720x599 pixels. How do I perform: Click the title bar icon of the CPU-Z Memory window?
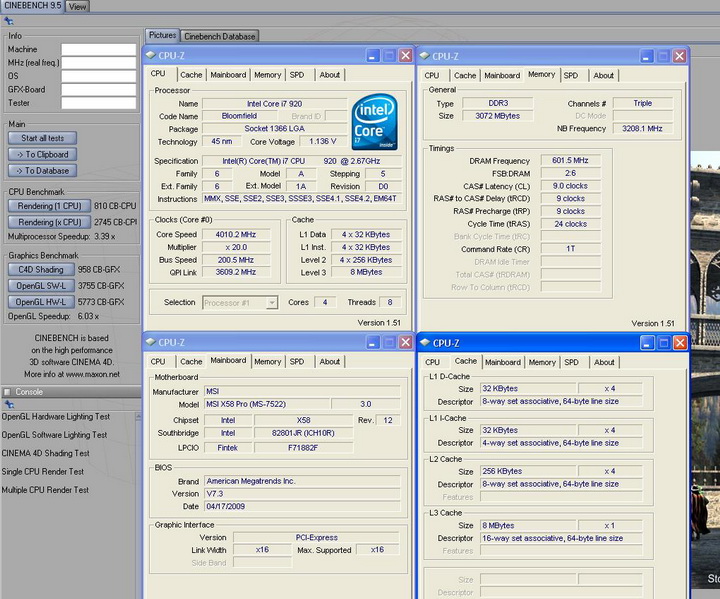426,56
